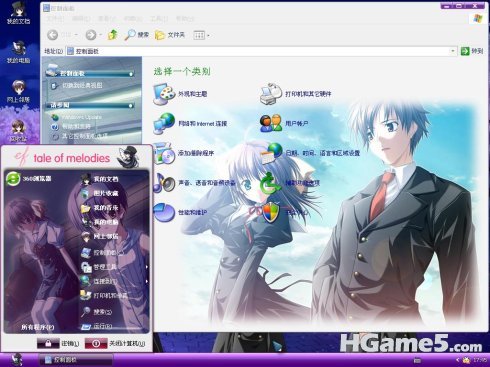490x367 pixels.
Task: Expand the address bar dropdown arrow
Action: coord(453,51)
